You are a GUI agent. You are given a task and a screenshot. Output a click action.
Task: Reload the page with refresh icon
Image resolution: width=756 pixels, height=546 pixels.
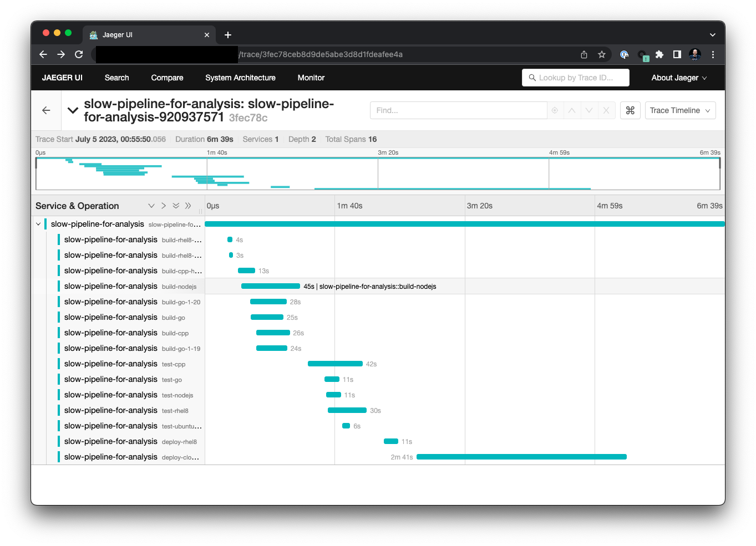tap(79, 54)
